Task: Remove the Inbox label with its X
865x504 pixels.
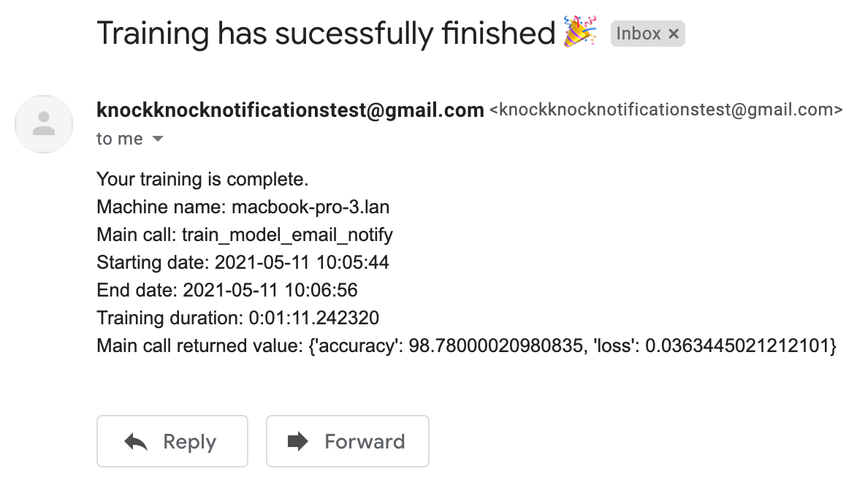Action: [674, 34]
